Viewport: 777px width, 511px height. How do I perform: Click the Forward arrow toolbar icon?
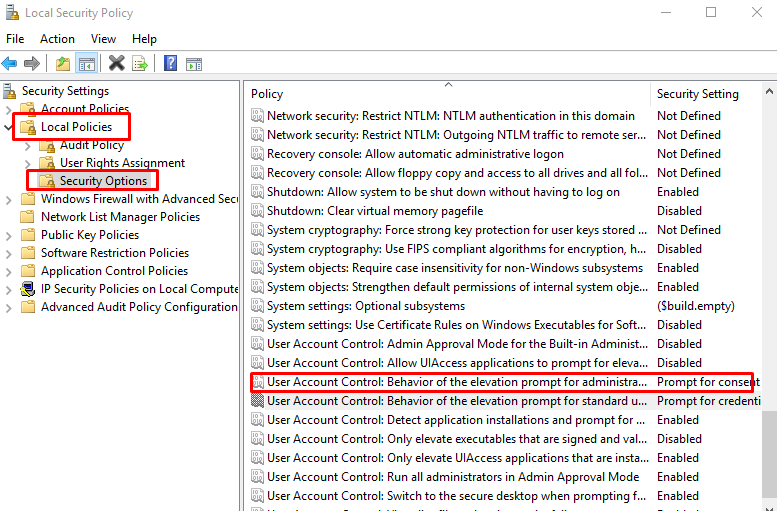point(32,63)
